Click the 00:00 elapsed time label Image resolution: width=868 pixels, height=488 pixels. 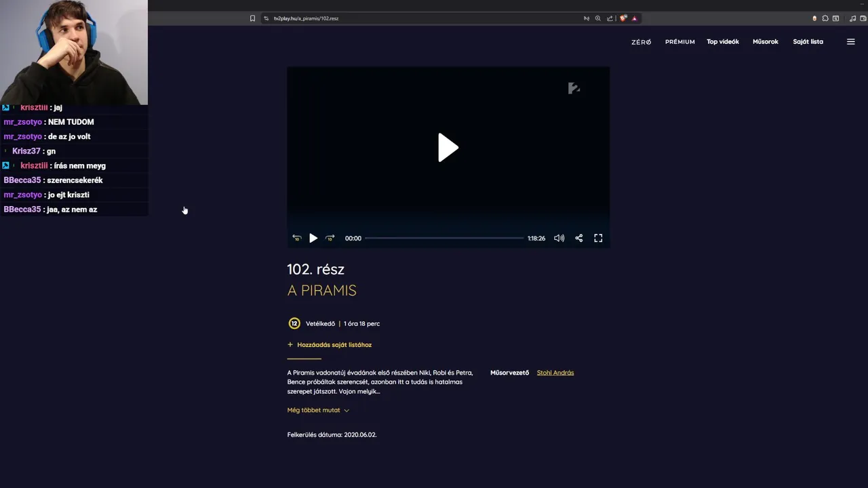pyautogui.click(x=353, y=238)
